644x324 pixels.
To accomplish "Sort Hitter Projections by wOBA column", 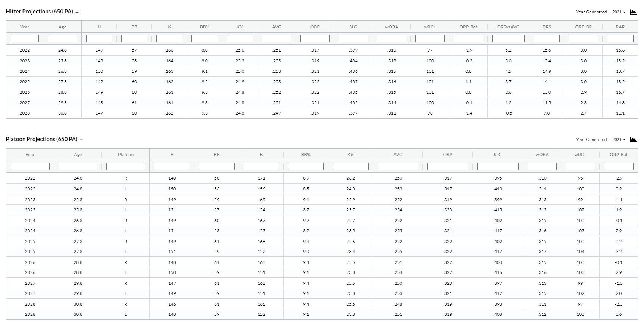I will [391, 27].
